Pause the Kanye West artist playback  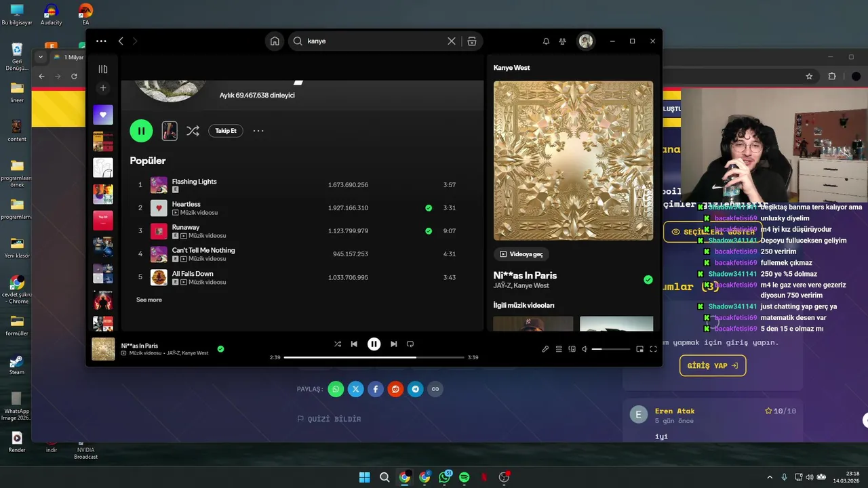click(x=141, y=131)
